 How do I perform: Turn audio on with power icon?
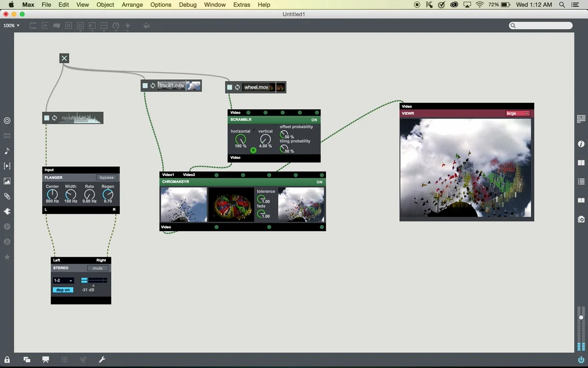pos(581,360)
